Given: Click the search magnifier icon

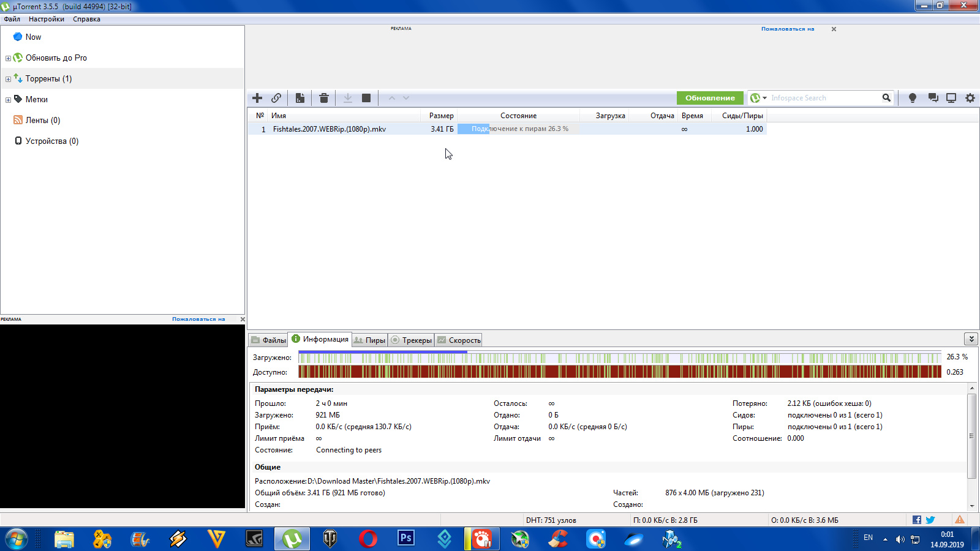Looking at the screenshot, I should click(886, 98).
